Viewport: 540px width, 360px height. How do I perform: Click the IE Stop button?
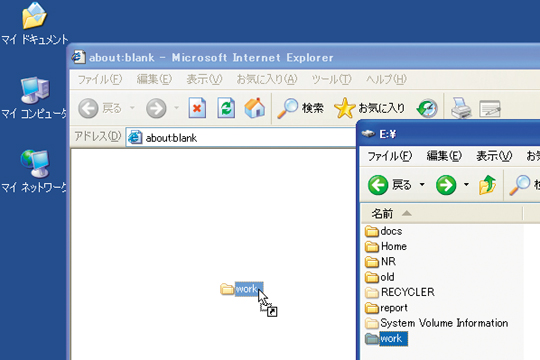(x=197, y=108)
